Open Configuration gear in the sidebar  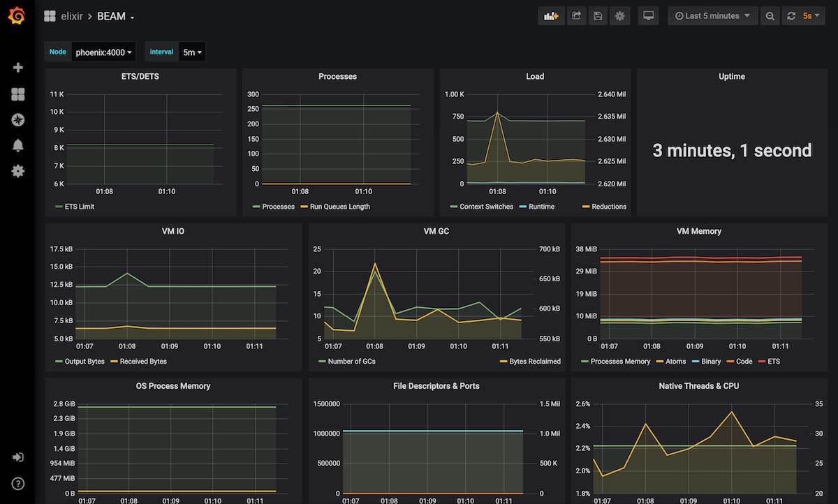point(18,171)
